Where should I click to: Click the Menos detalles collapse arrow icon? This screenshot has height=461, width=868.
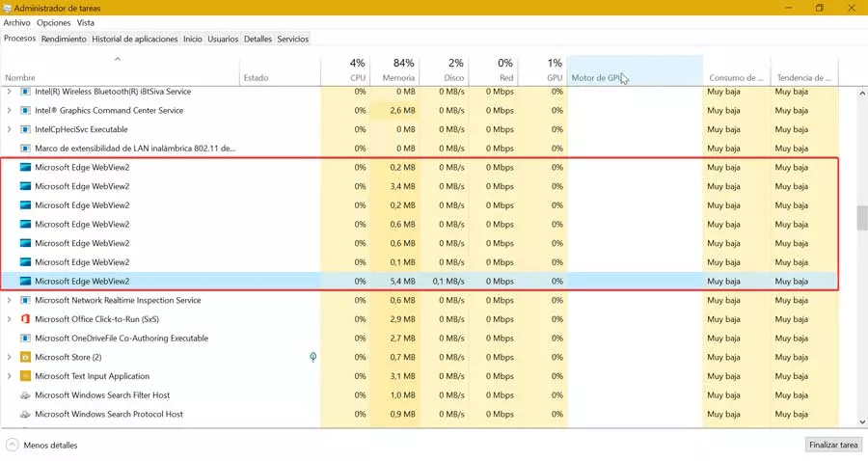tap(13, 445)
